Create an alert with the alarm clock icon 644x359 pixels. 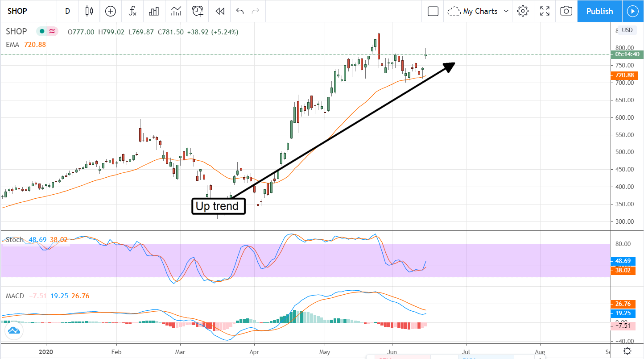tap(198, 11)
